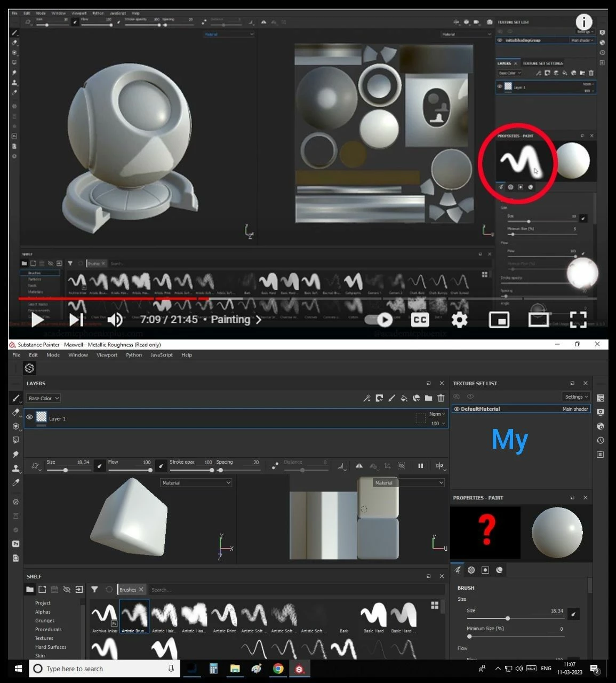Screen dimensions: 616x683
Task: Select the Material Picker eyedropper
Action: pos(15,482)
